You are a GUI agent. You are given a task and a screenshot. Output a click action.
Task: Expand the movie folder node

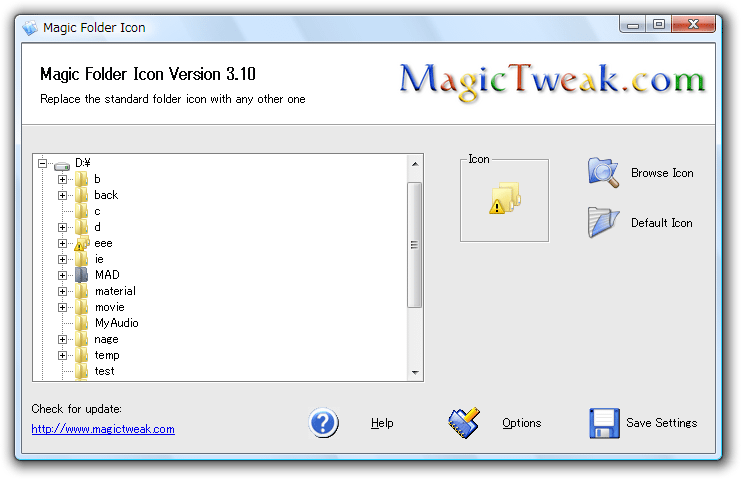pyautogui.click(x=62, y=307)
